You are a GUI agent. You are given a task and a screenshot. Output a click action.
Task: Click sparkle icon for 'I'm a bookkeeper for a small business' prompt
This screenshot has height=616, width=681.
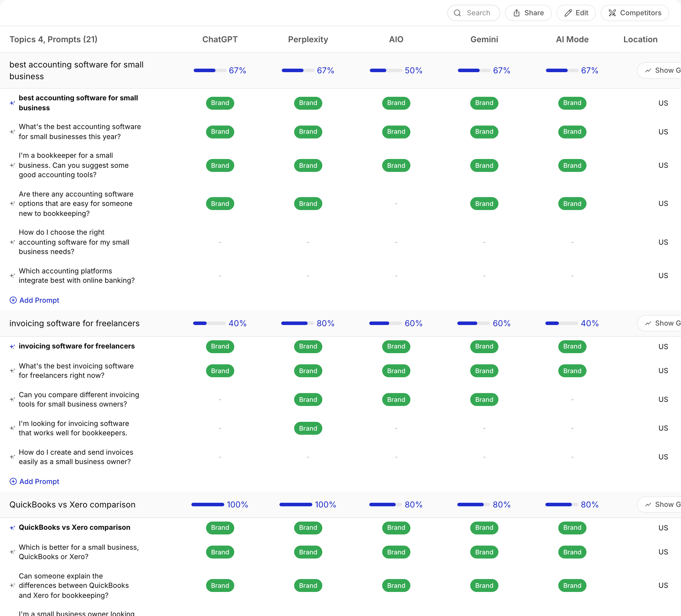pos(13,165)
